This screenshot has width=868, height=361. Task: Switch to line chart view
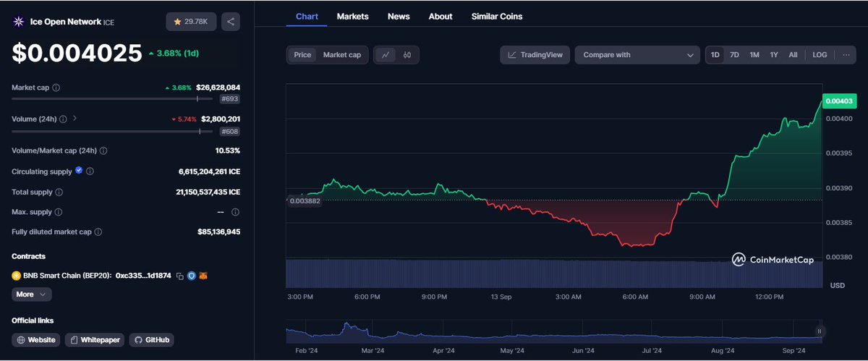[x=386, y=55]
